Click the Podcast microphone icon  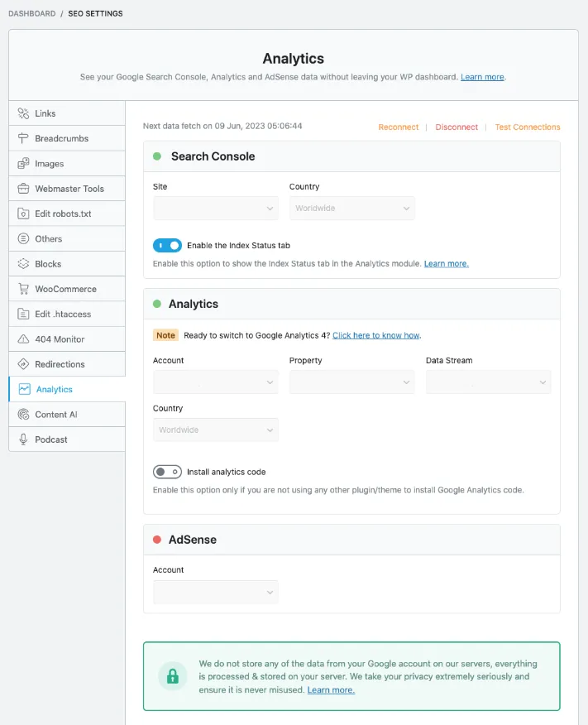tap(23, 439)
